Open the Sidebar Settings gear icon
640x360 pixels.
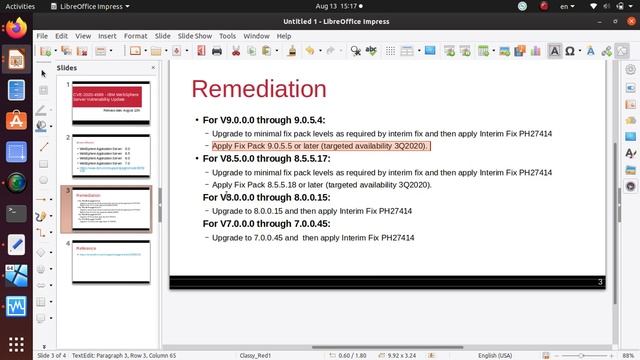coord(630,69)
